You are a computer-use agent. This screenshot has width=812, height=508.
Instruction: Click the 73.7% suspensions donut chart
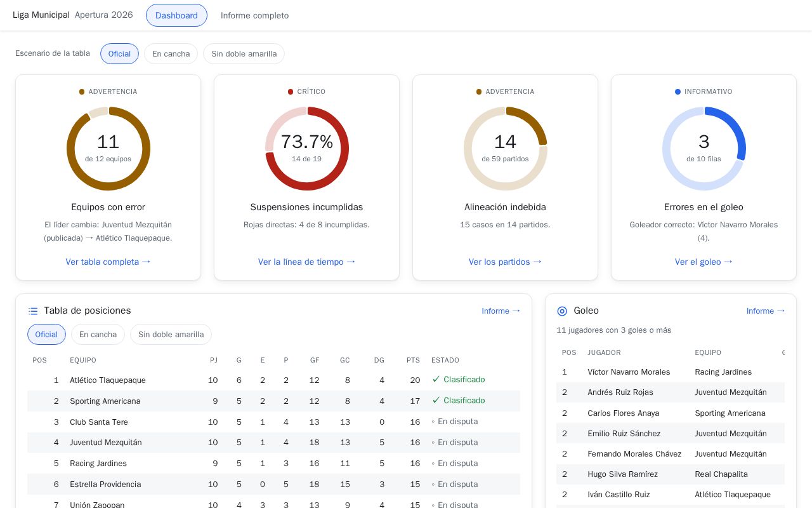(x=307, y=149)
